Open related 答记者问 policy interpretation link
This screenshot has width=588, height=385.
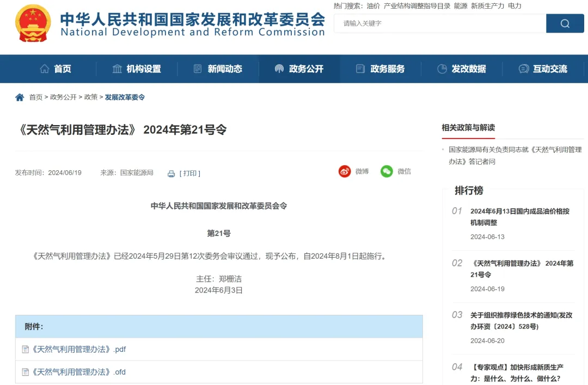pyautogui.click(x=514, y=156)
